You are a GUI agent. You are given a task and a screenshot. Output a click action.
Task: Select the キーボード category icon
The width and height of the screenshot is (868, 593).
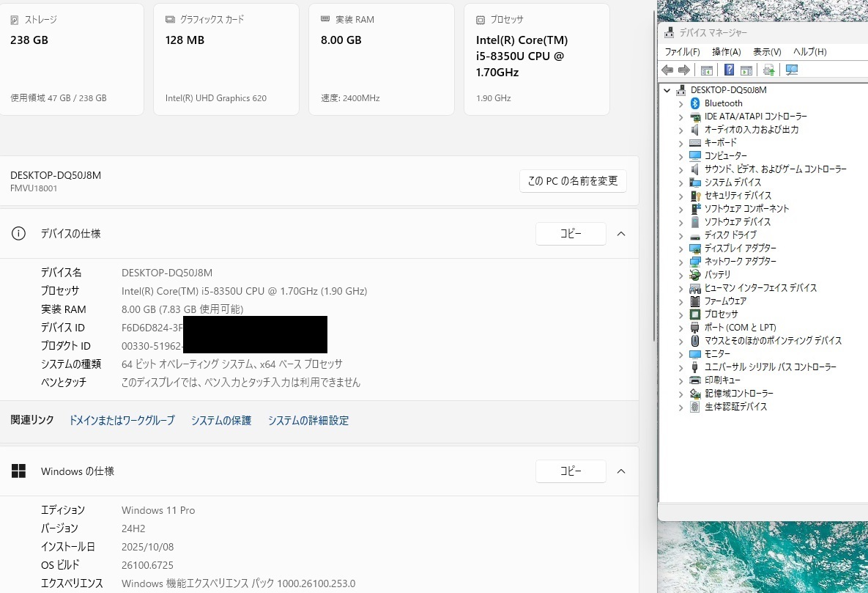coord(695,142)
